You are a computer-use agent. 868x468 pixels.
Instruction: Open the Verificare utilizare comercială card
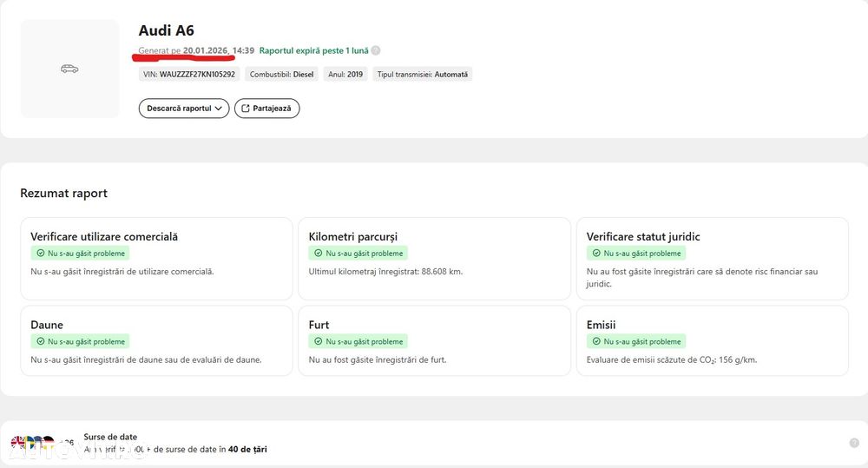[x=156, y=259]
